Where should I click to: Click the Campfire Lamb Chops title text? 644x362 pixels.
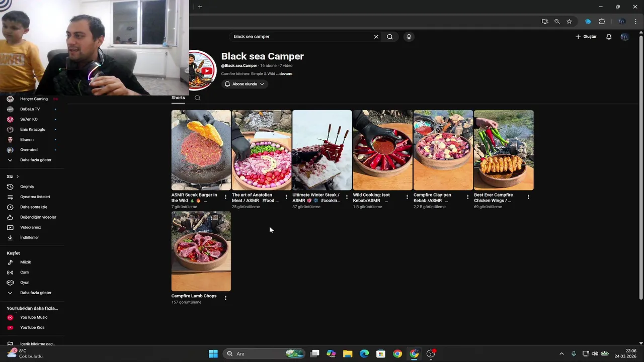[194, 296]
